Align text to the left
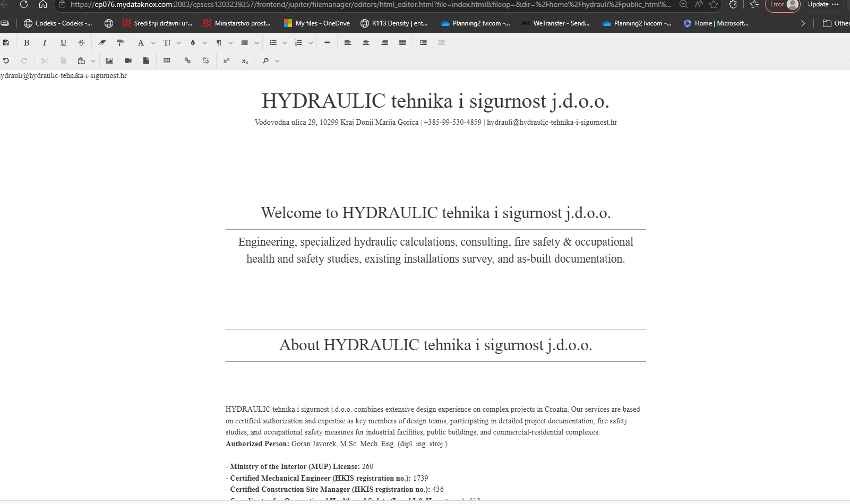 348,42
